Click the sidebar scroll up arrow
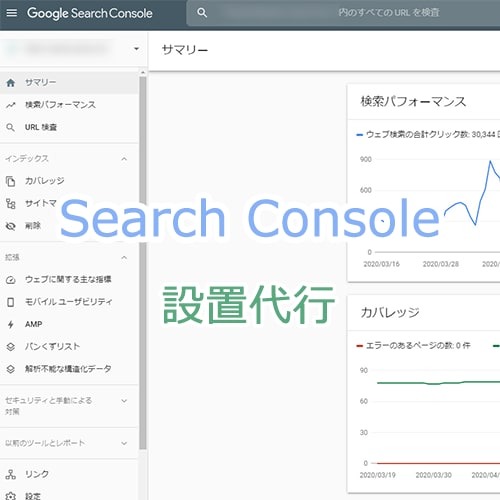The width and height of the screenshot is (500, 500). coord(143,72)
